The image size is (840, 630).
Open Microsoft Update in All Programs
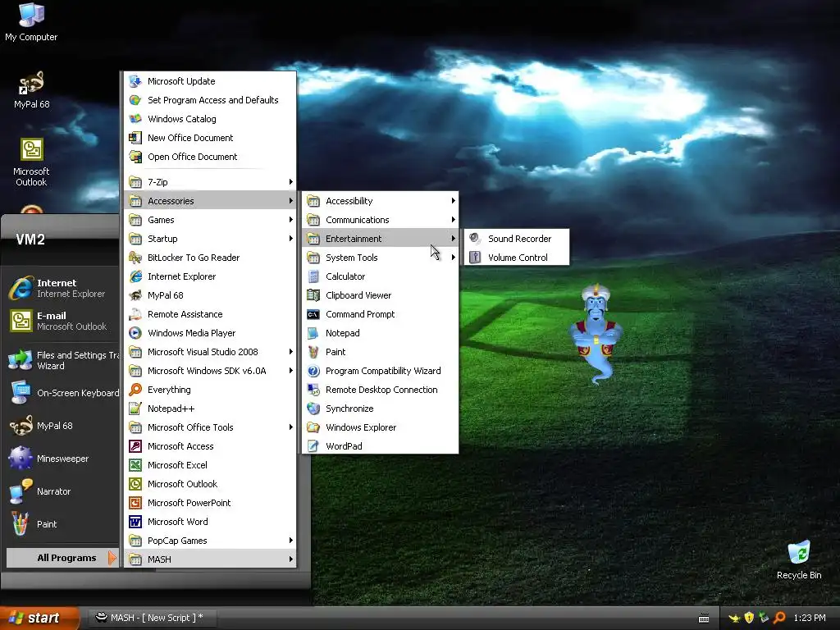click(x=210, y=81)
